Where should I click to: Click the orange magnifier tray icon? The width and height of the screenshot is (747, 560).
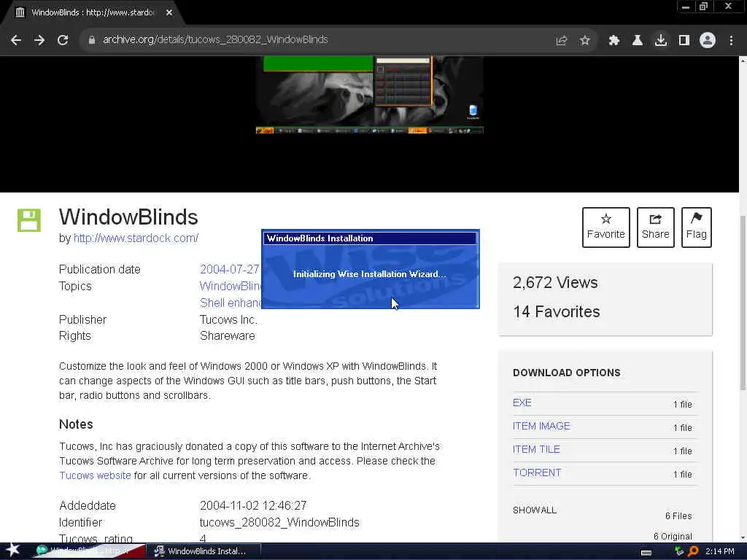click(x=693, y=551)
